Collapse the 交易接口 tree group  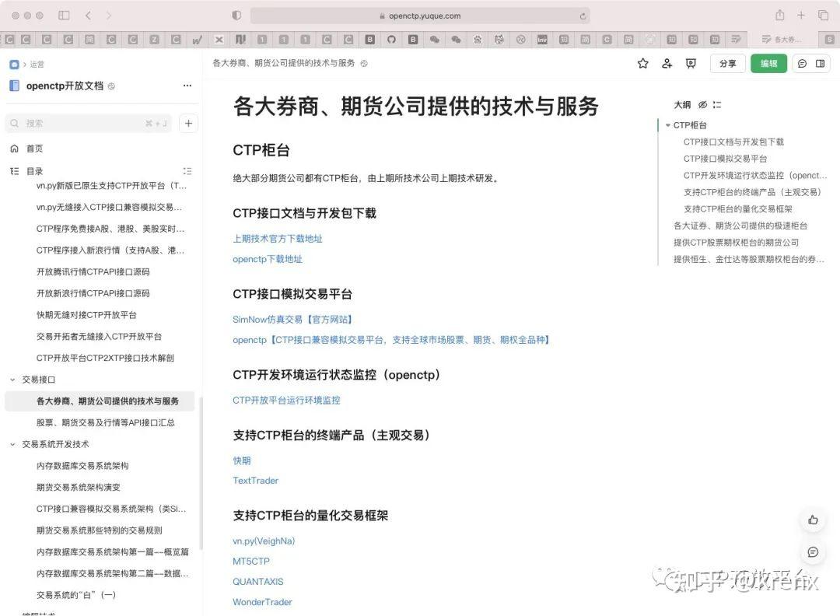12,380
